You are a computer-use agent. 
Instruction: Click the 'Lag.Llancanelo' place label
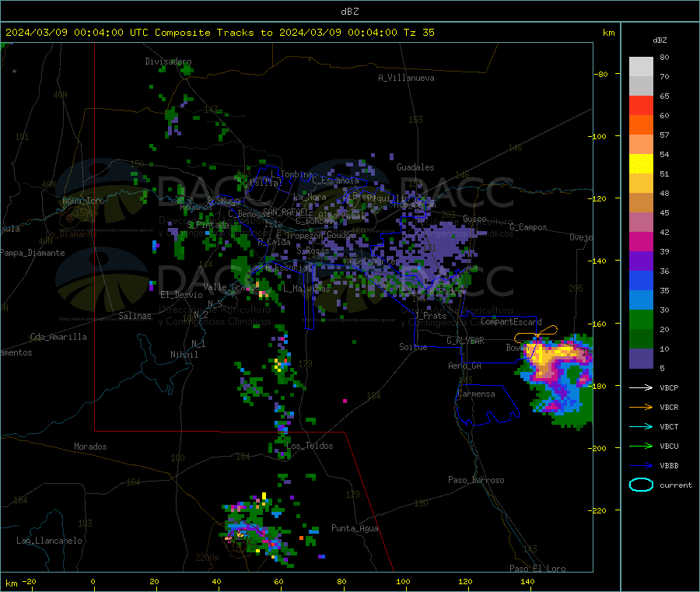(49, 541)
